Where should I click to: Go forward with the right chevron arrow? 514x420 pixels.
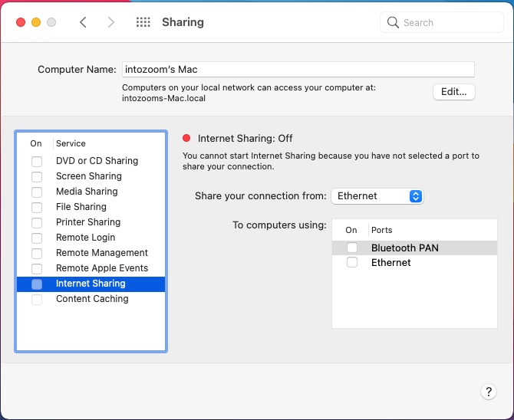(x=111, y=22)
